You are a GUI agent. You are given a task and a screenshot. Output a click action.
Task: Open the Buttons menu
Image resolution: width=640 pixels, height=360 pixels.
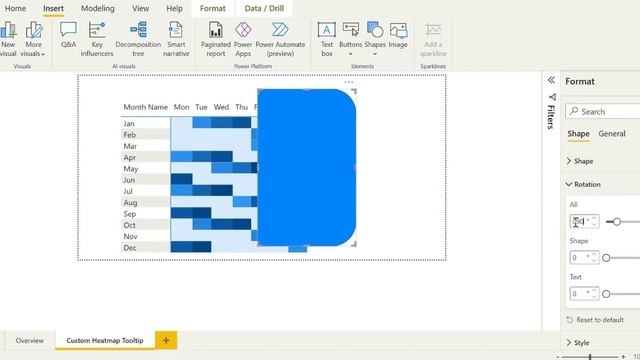coord(351,39)
